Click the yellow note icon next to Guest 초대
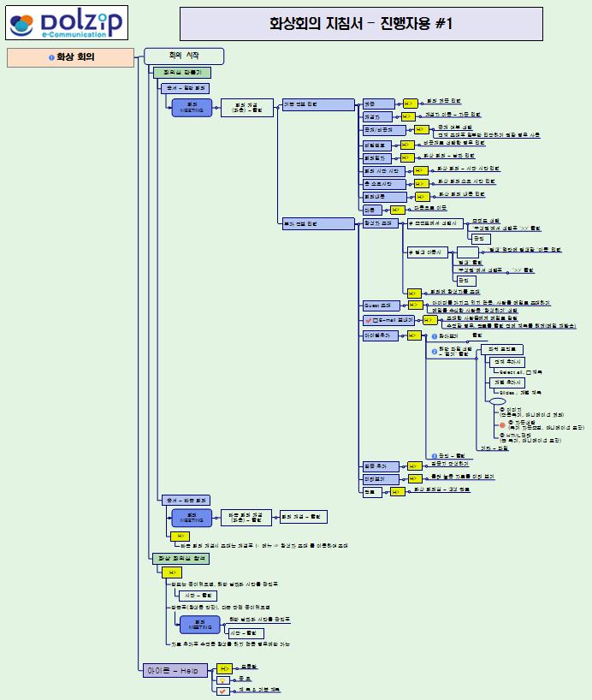 click(x=414, y=305)
